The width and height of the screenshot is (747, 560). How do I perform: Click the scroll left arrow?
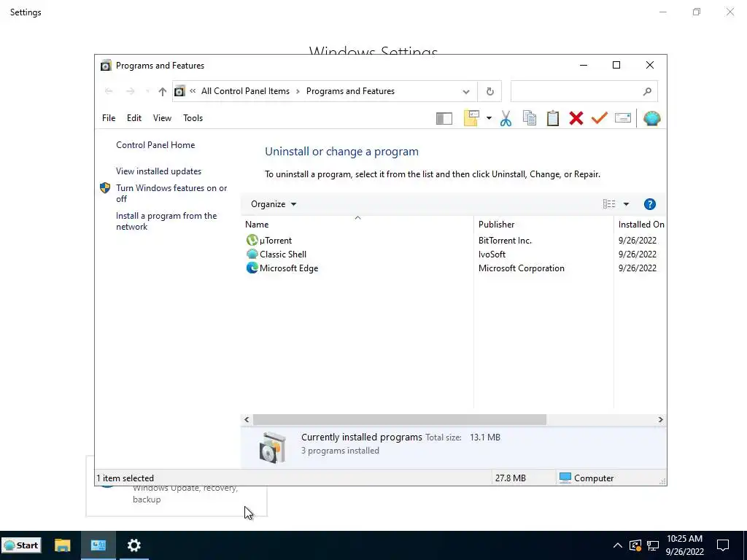(x=247, y=419)
